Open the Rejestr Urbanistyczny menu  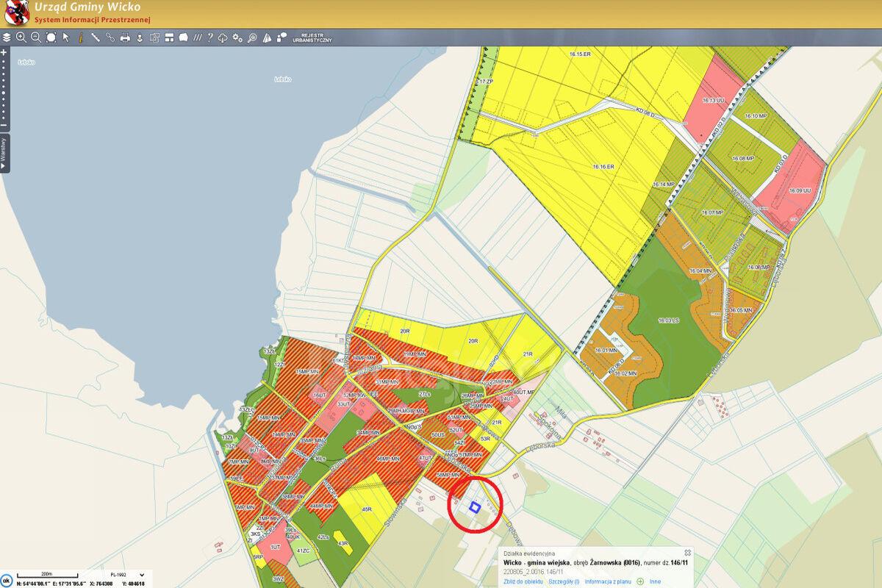tap(312, 37)
